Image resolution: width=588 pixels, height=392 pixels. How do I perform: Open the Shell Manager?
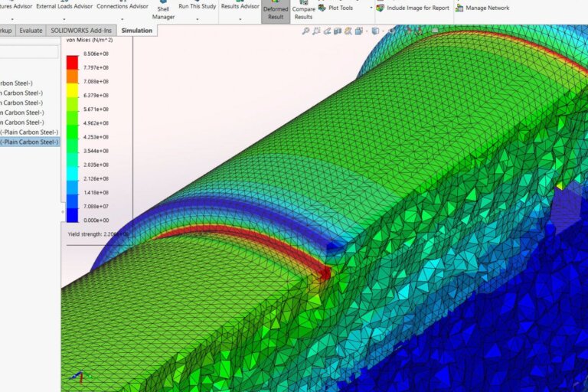(163, 11)
